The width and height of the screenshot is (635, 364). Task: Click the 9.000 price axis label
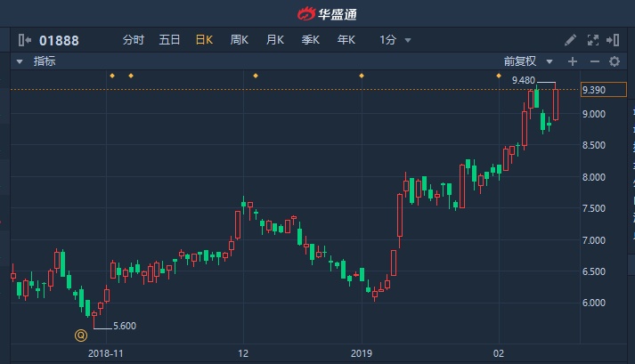point(594,114)
